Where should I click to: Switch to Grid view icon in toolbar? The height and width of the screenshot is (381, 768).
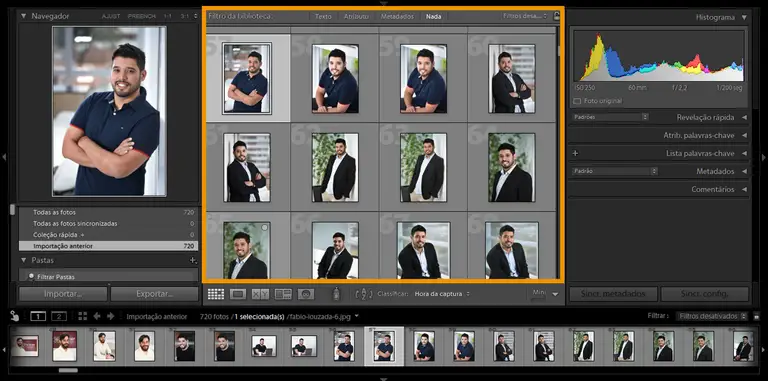(216, 294)
